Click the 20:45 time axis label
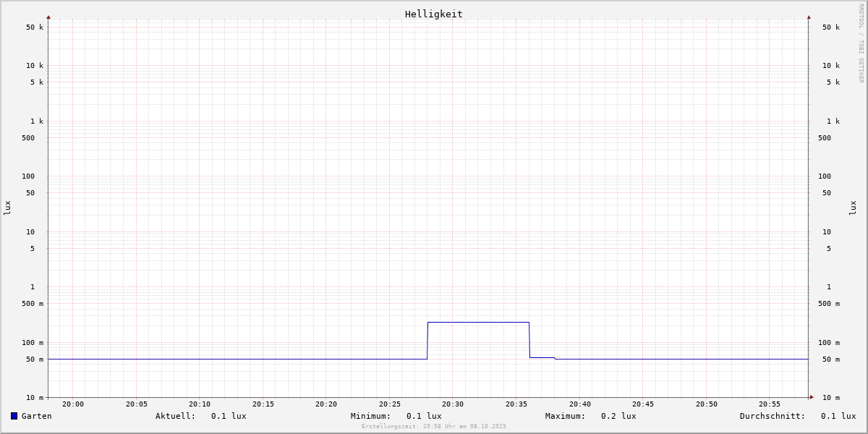Image resolution: width=868 pixels, height=434 pixels. pyautogui.click(x=643, y=404)
